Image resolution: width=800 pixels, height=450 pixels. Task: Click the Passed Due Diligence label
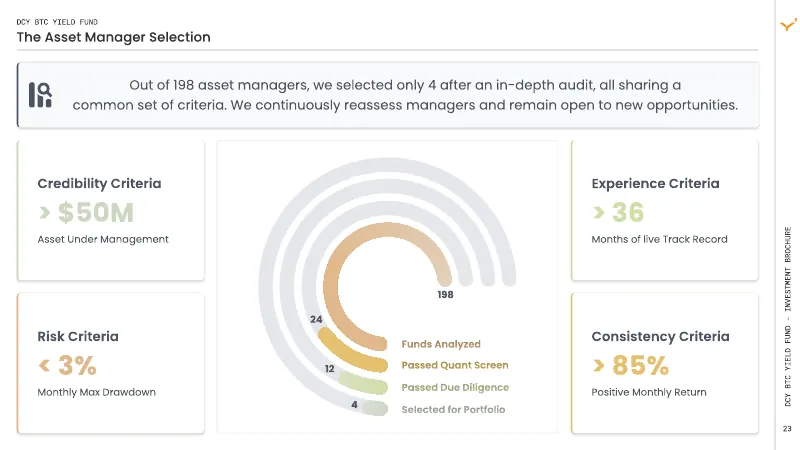click(x=455, y=387)
